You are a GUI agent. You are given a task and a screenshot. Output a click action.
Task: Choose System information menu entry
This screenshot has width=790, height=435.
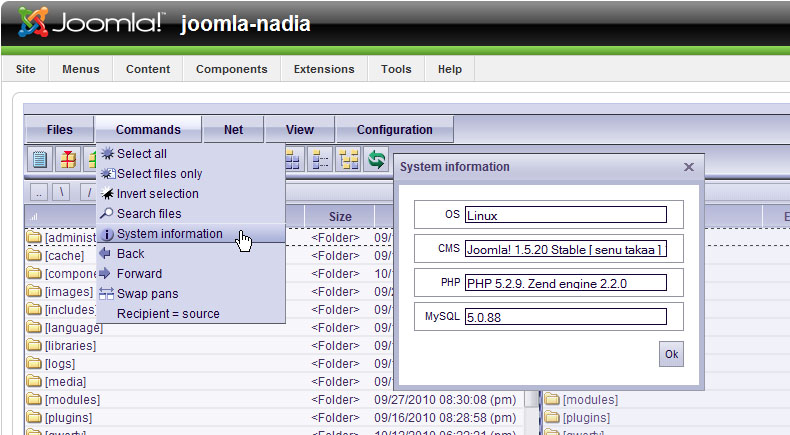pyautogui.click(x=191, y=234)
